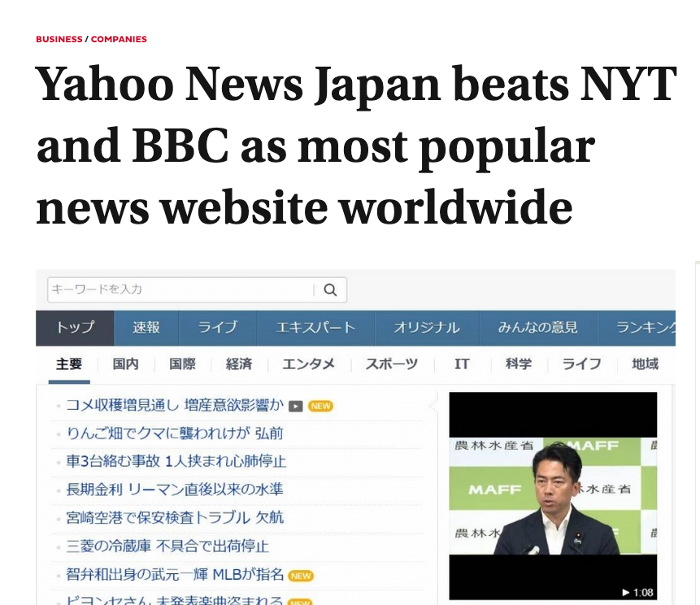Click the article headline about Yahoo News Japan
700x605 pixels.
(356, 144)
